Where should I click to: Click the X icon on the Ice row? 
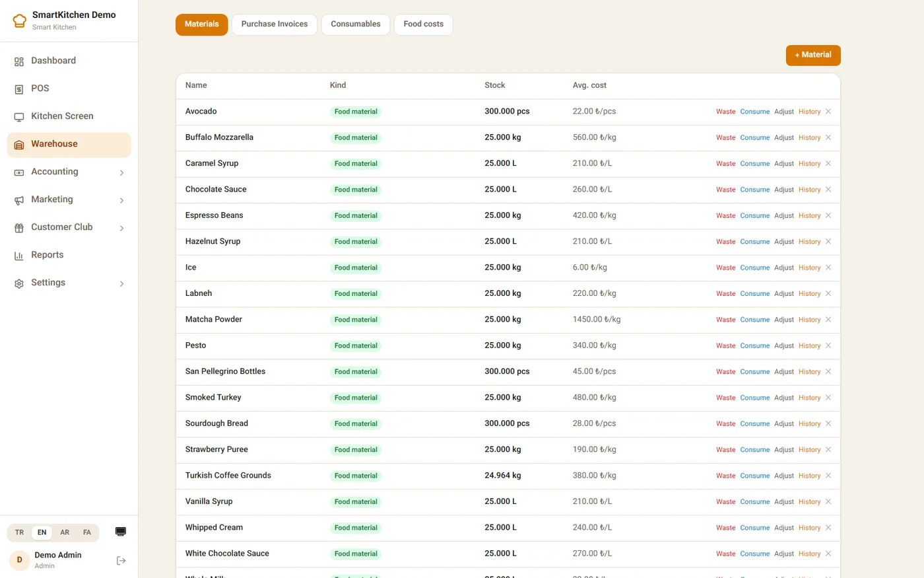tap(828, 268)
